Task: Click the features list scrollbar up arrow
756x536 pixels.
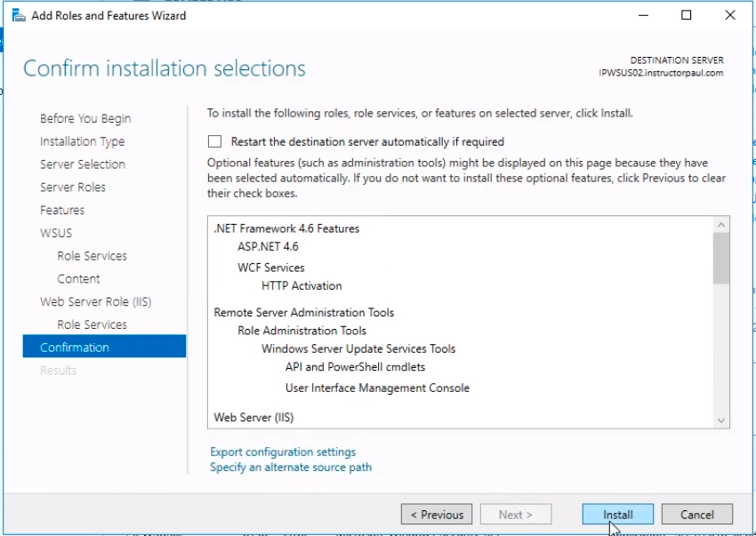Action: [721, 225]
